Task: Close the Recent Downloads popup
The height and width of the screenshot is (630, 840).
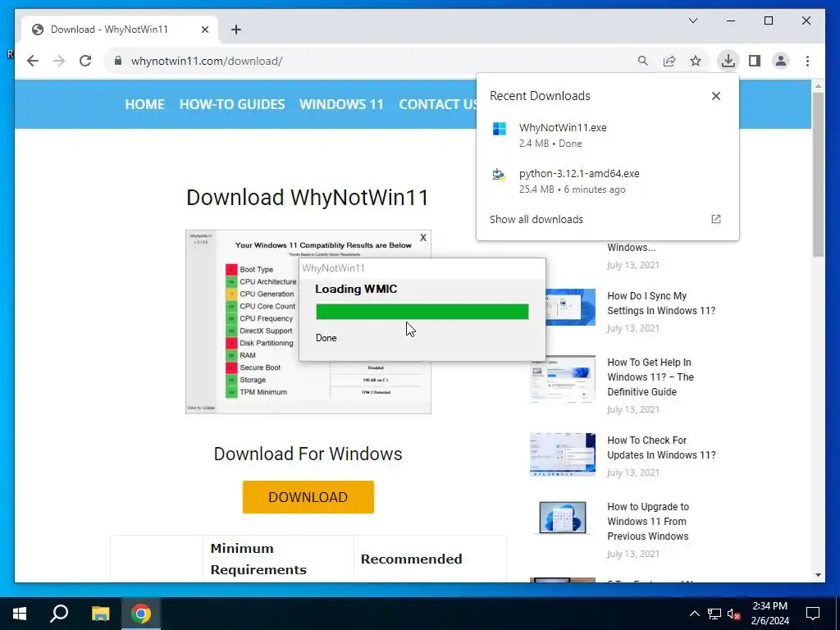Action: (x=715, y=96)
